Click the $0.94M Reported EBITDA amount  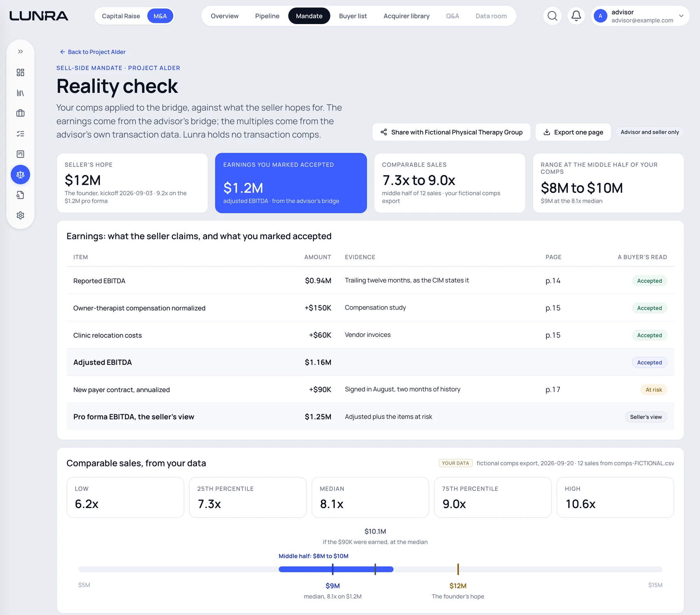[x=318, y=281]
